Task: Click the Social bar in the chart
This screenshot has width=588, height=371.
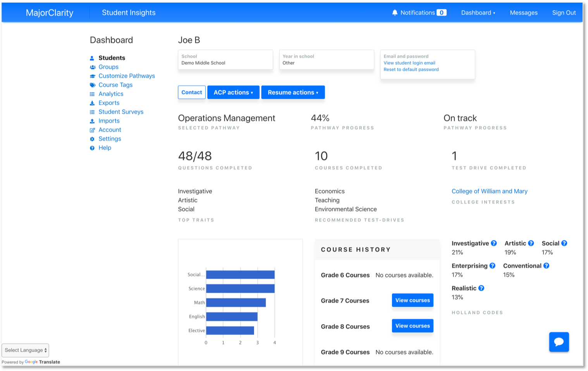Action: tap(240, 275)
